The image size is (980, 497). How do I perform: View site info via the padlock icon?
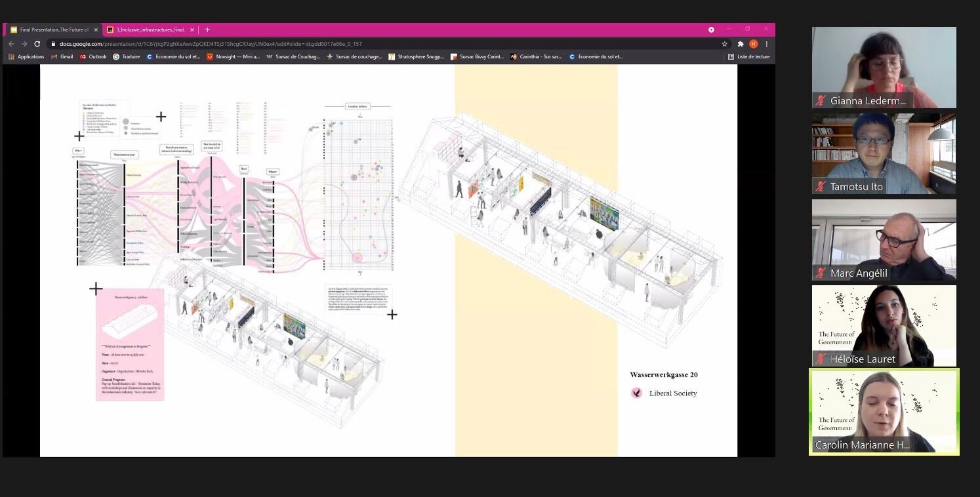(x=54, y=44)
